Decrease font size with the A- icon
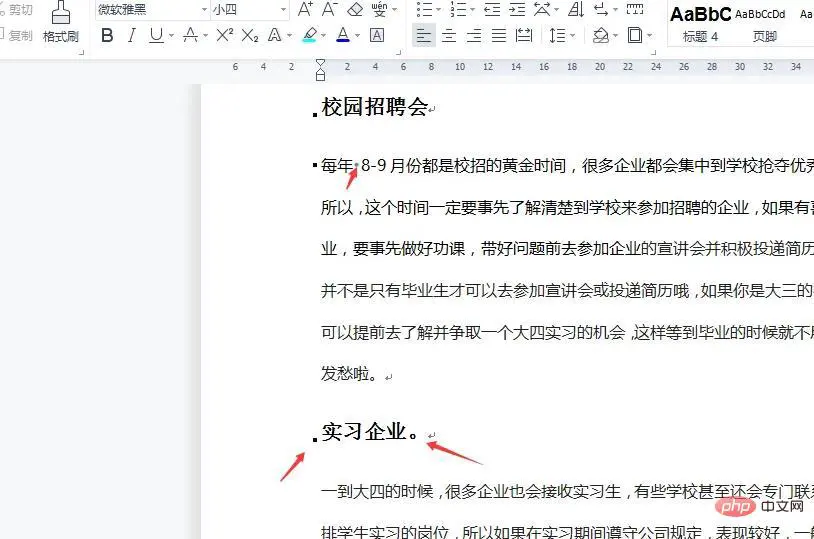Screen dimensions: 814x539 pyautogui.click(x=330, y=9)
